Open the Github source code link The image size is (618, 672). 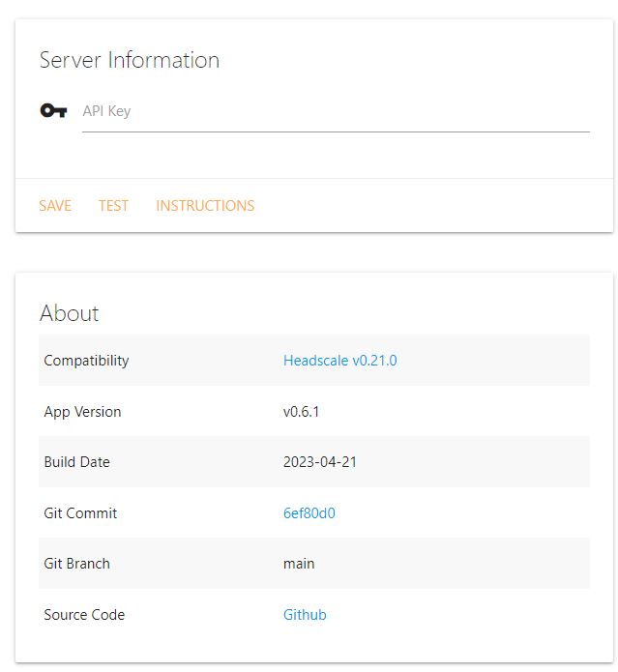click(305, 615)
